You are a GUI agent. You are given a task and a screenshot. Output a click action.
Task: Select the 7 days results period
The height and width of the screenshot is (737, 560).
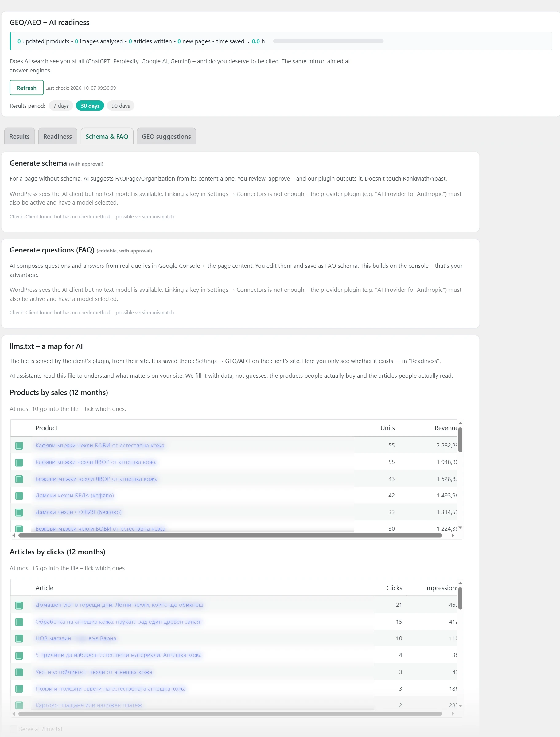pyautogui.click(x=61, y=106)
